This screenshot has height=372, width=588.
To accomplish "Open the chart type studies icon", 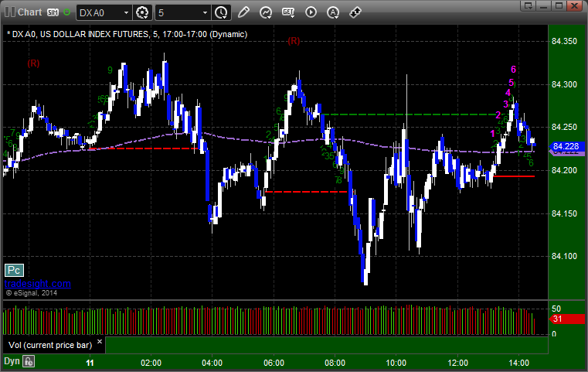I will click(x=266, y=12).
